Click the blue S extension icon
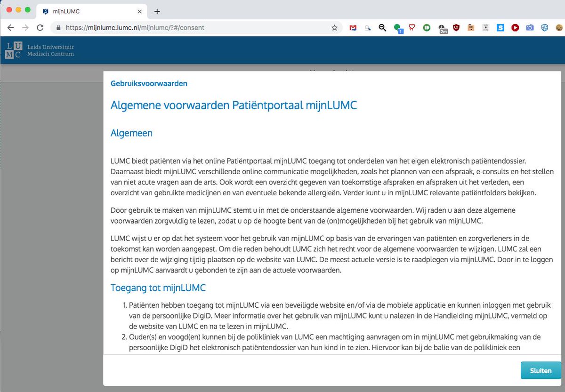The height and width of the screenshot is (392, 565). coord(500,28)
